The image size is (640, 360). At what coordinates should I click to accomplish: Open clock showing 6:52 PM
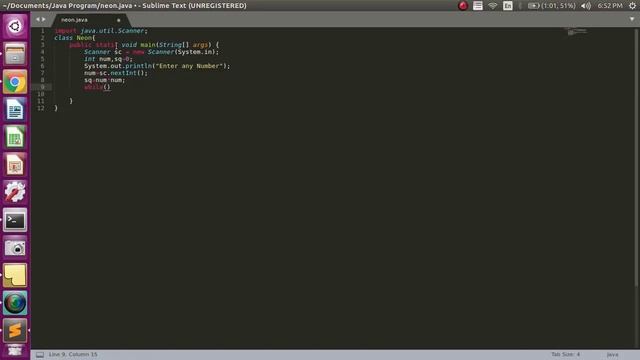pos(610,6)
